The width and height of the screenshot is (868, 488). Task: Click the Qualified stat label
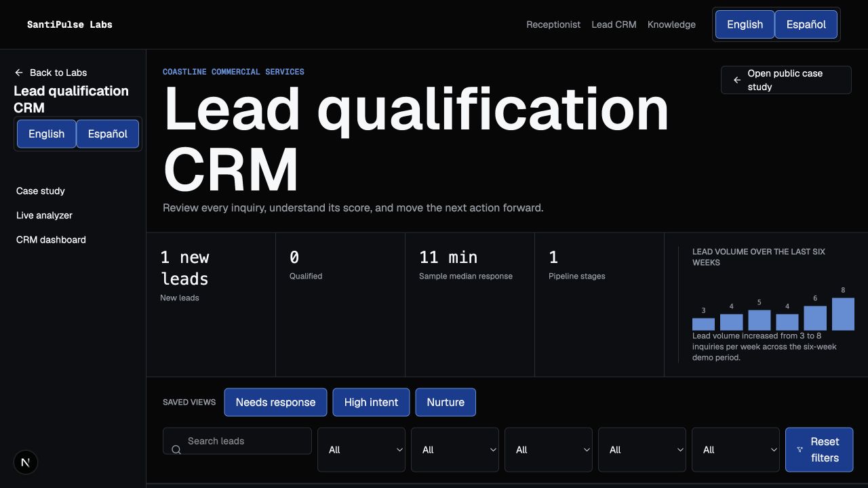point(306,276)
